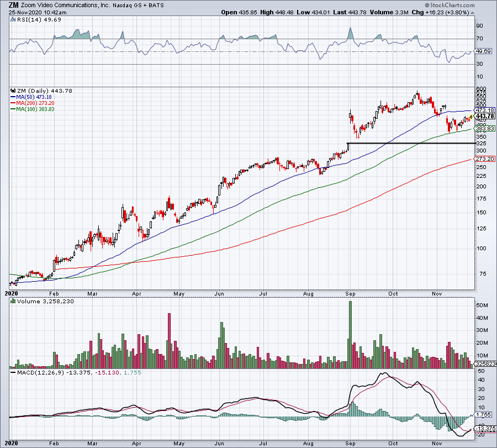Click the up-arrow triangle after the Chg value
The image size is (497, 448).
pos(472,13)
